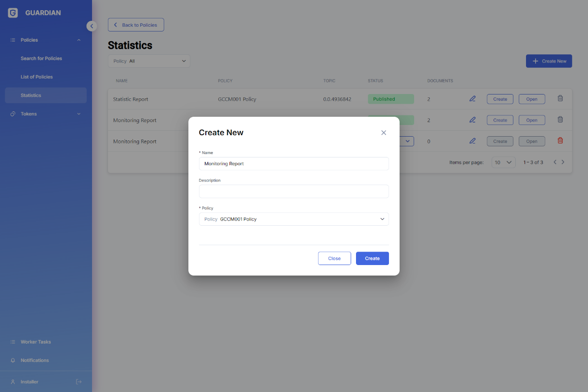588x392 pixels.
Task: Open the Policy All filter dropdown
Action: [149, 61]
